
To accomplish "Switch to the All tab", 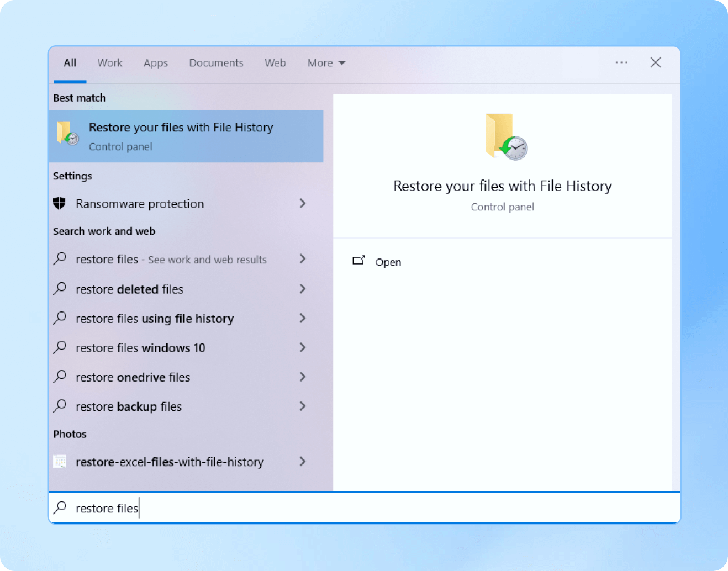I will [x=70, y=63].
